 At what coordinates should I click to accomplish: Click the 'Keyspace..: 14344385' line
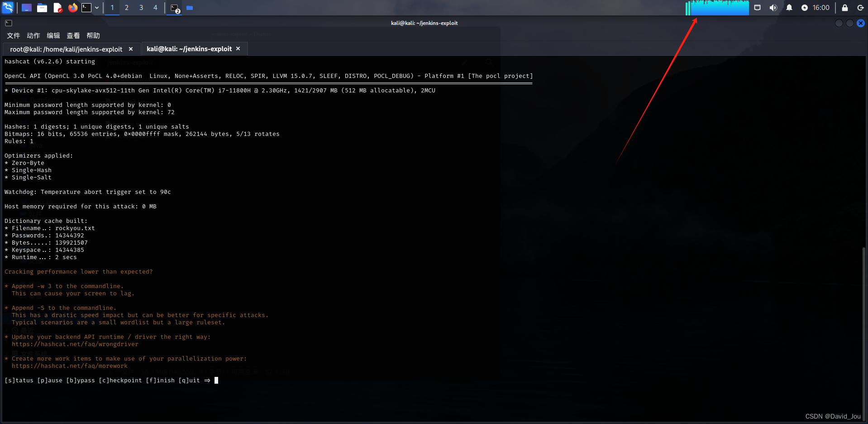coord(44,250)
